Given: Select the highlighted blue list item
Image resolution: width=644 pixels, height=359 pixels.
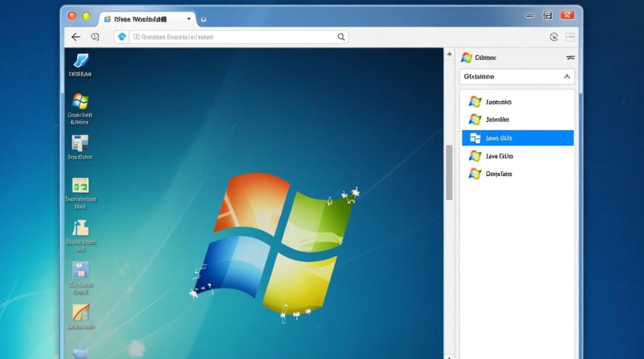Looking at the screenshot, I should [517, 138].
